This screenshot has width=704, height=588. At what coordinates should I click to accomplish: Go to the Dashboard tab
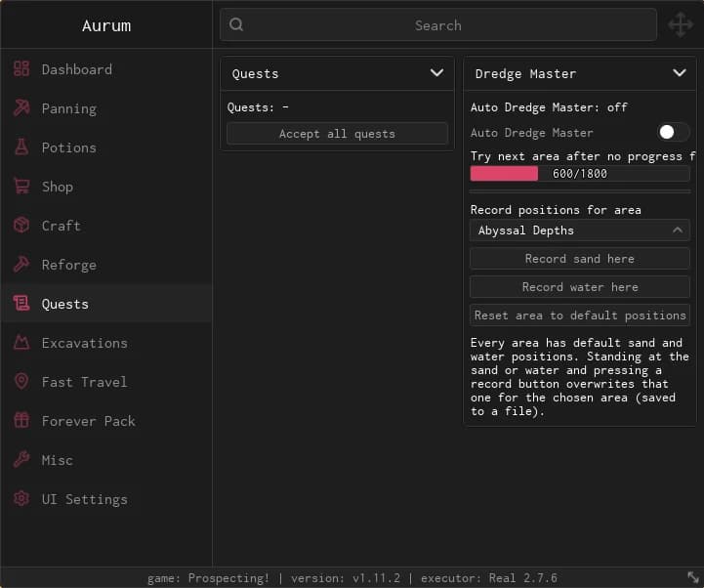106,69
